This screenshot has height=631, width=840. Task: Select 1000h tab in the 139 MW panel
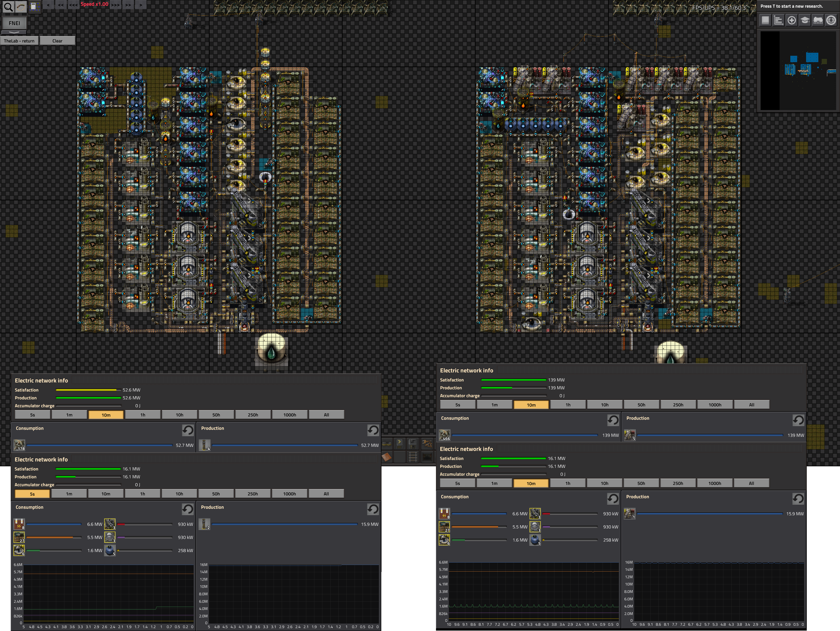click(715, 405)
